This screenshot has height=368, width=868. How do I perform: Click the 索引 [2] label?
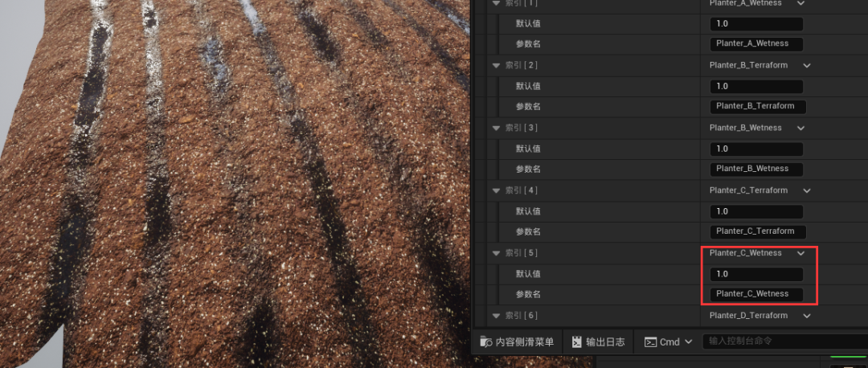point(522,65)
